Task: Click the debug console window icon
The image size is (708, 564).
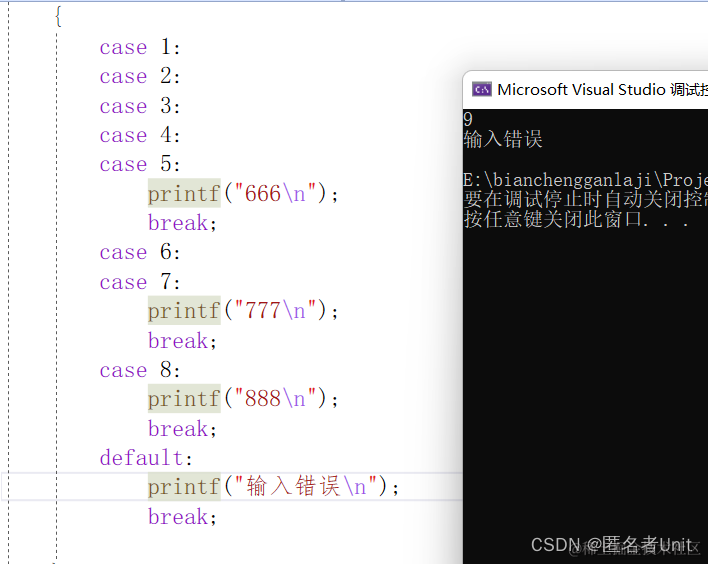Action: [482, 89]
